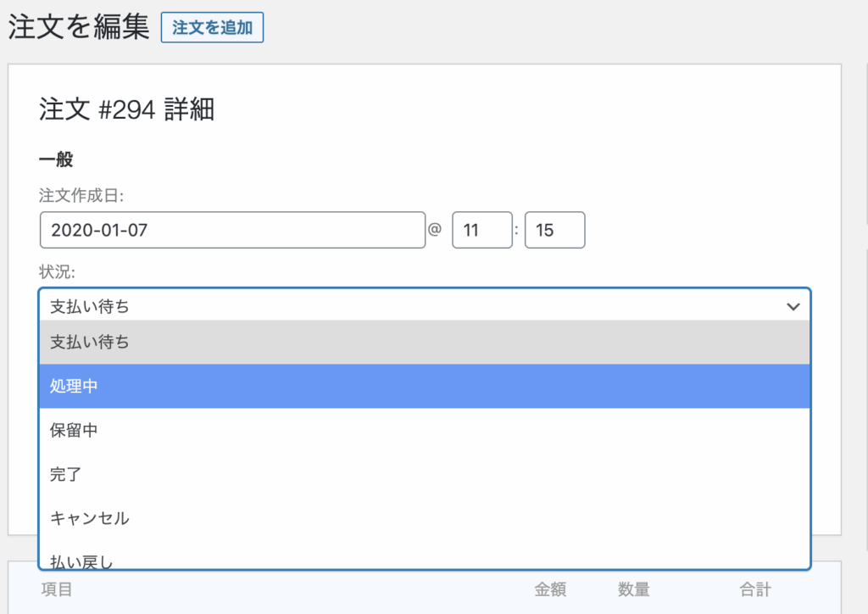
Task: Click the 注文を編集 page title
Action: point(78,27)
